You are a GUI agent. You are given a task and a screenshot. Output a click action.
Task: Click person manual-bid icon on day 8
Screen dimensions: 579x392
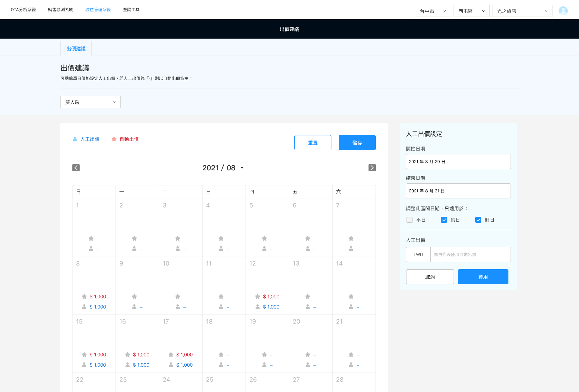84,307
